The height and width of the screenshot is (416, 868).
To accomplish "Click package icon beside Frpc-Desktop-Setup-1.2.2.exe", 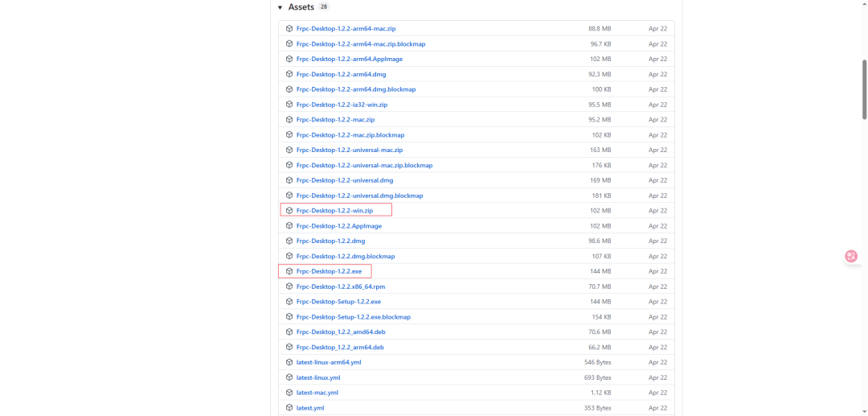I will 289,302.
